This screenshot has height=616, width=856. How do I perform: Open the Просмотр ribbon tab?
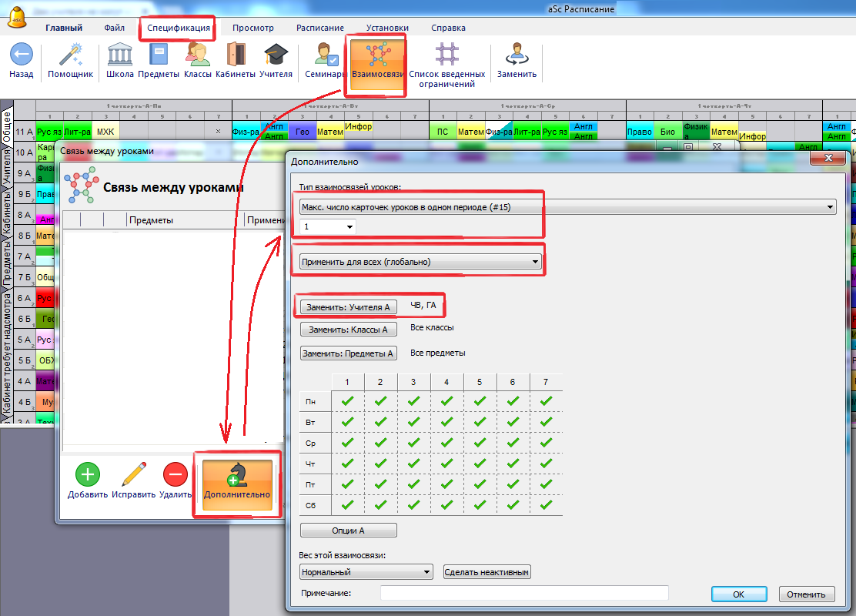pyautogui.click(x=252, y=28)
